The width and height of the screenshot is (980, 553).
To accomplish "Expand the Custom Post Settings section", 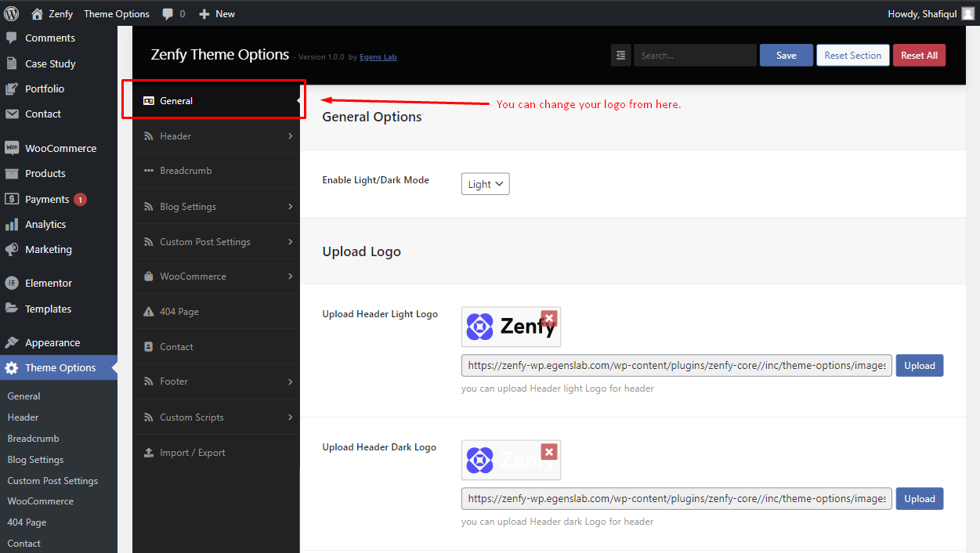I will pos(216,242).
